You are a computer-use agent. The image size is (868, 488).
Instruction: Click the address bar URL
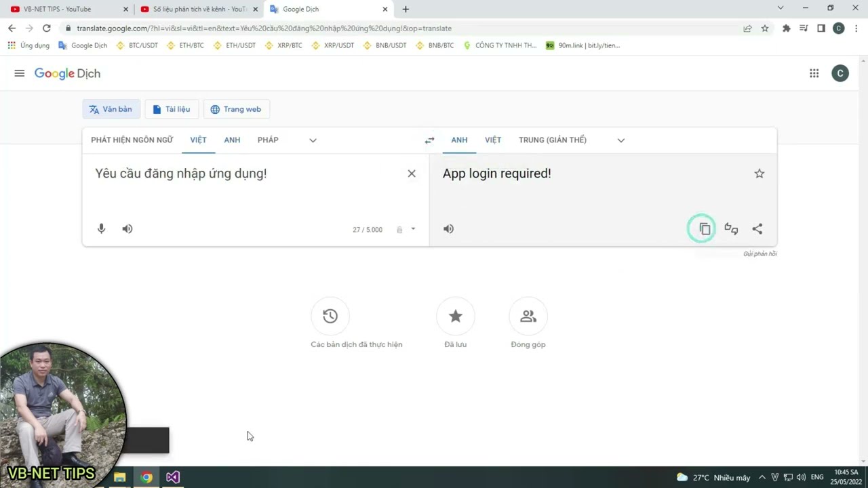pos(264,28)
